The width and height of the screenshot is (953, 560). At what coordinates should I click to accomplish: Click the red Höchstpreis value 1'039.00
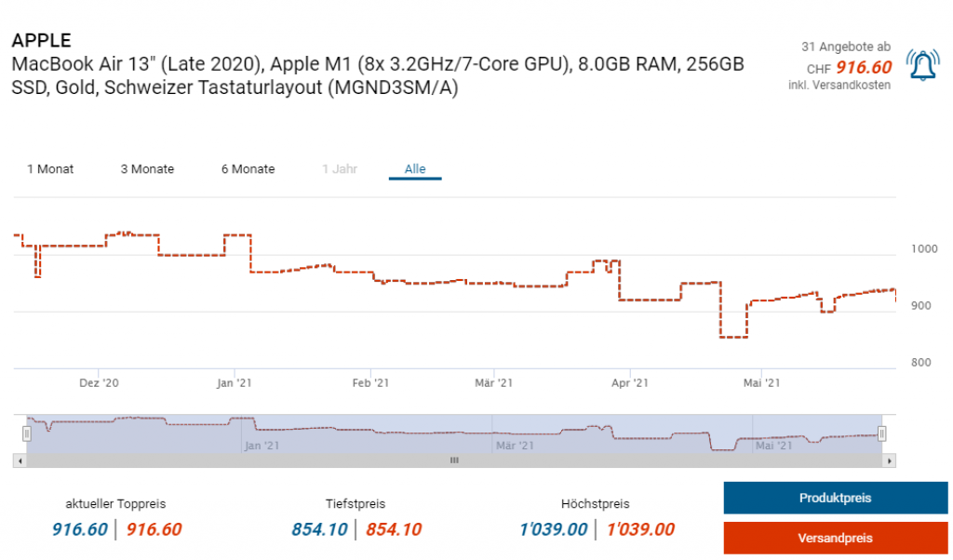[640, 529]
